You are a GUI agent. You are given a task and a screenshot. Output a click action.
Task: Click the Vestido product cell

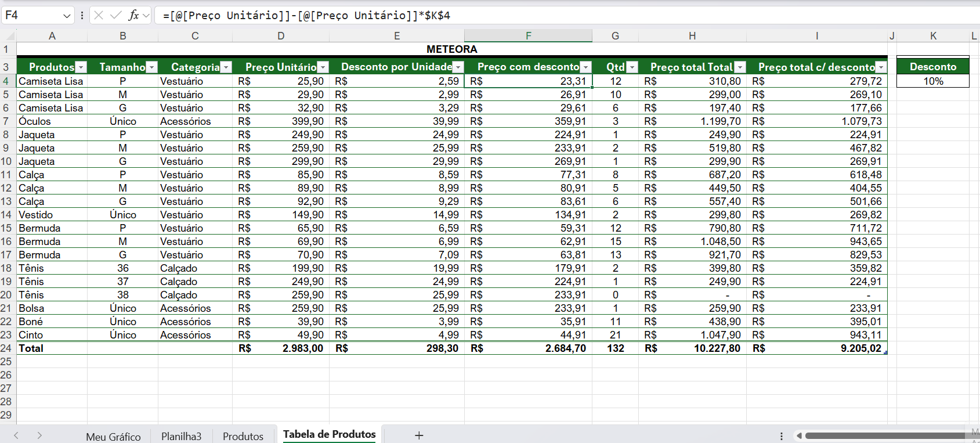click(52, 215)
